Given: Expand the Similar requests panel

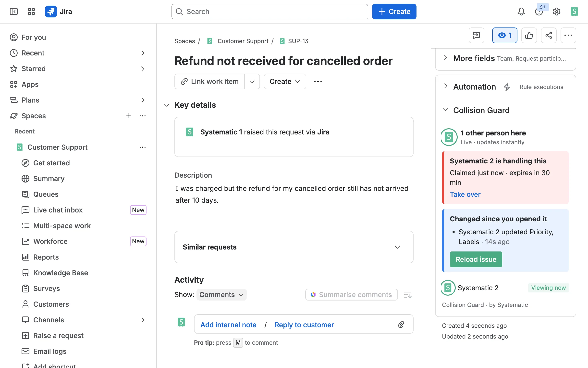Looking at the screenshot, I should click(x=397, y=247).
